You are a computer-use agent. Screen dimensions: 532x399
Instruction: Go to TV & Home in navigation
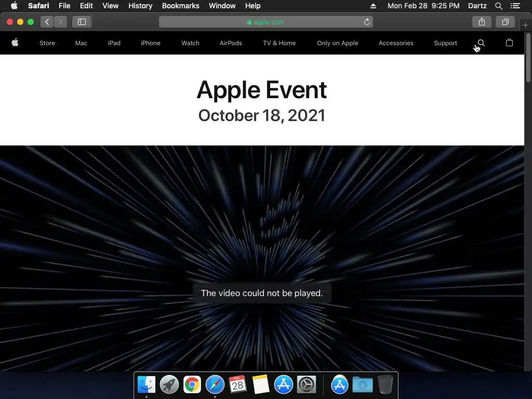[x=279, y=43]
